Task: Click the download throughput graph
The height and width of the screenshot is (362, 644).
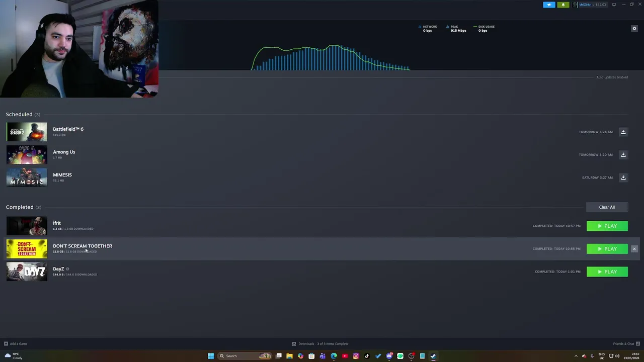Action: [331, 57]
